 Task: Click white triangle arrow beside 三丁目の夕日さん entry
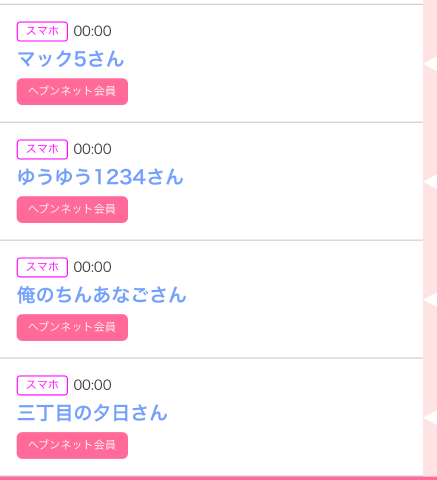[430, 418]
